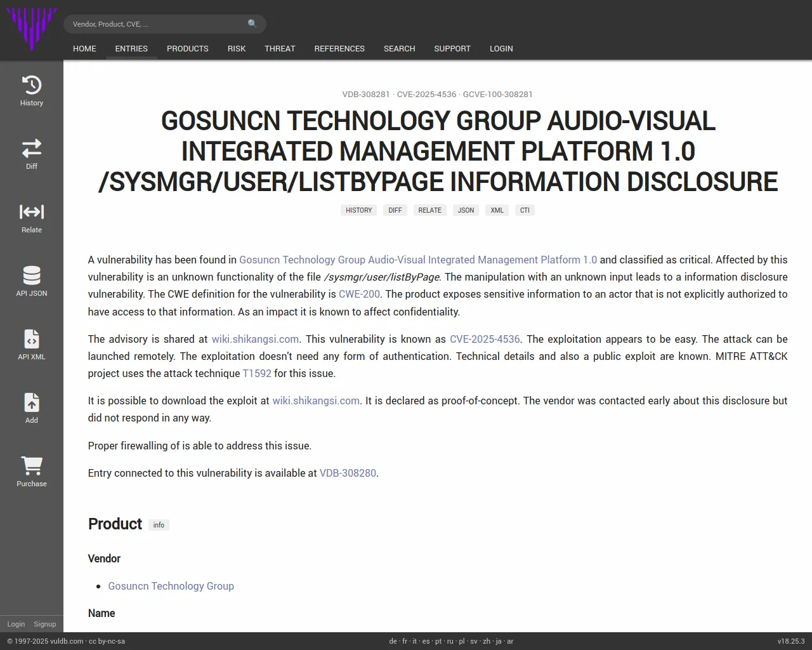The width and height of the screenshot is (812, 650).
Task: Open the LOGIN menu item
Action: [501, 49]
